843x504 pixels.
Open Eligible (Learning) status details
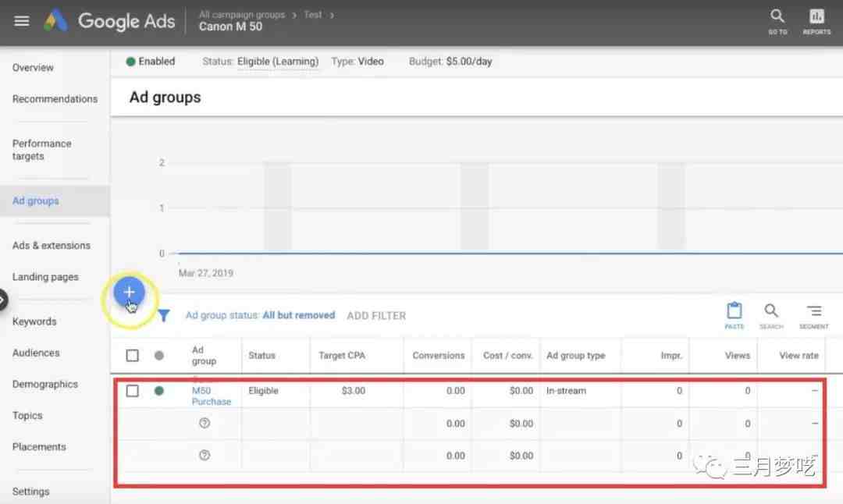(277, 62)
